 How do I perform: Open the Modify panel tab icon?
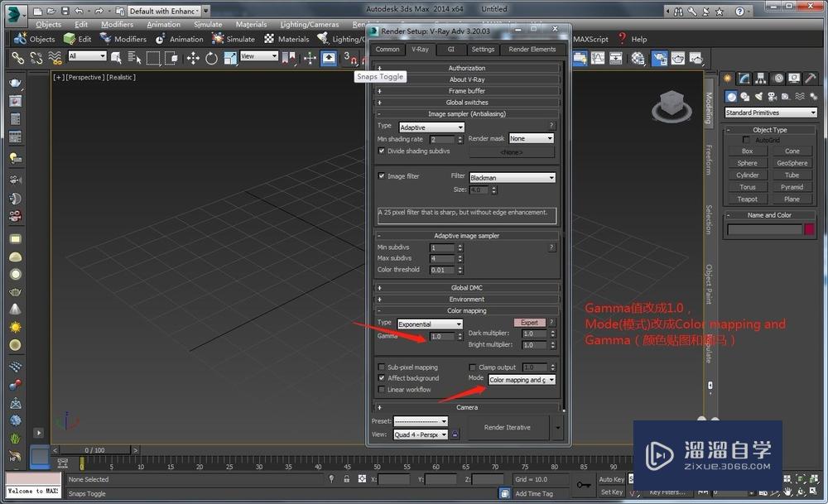744,79
